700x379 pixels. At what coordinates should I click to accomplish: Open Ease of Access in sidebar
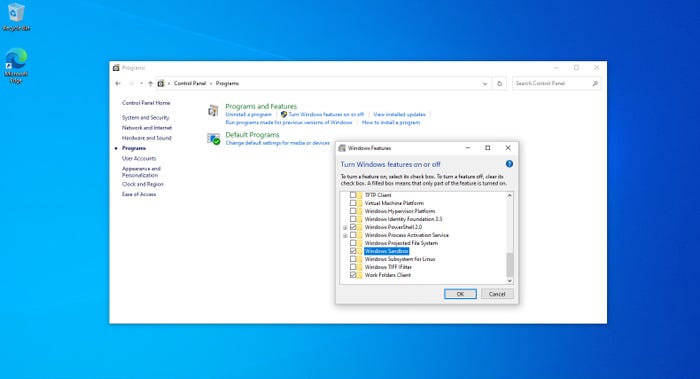point(139,194)
